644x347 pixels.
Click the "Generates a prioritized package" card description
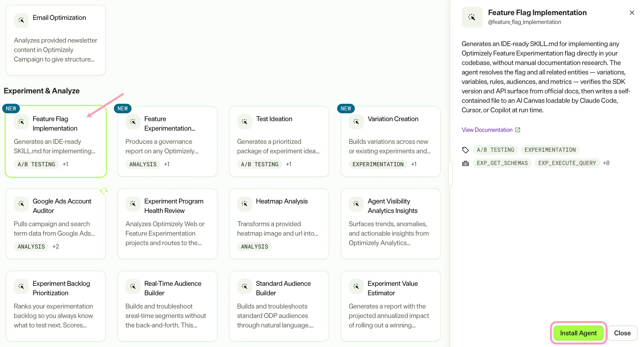coord(278,146)
